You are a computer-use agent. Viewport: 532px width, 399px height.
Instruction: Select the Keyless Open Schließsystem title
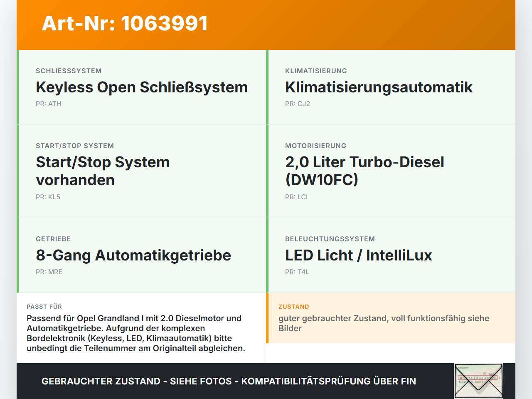tap(142, 87)
